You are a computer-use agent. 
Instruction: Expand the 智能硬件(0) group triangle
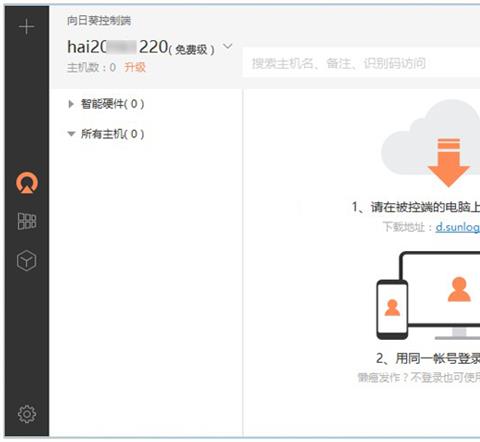coord(71,104)
